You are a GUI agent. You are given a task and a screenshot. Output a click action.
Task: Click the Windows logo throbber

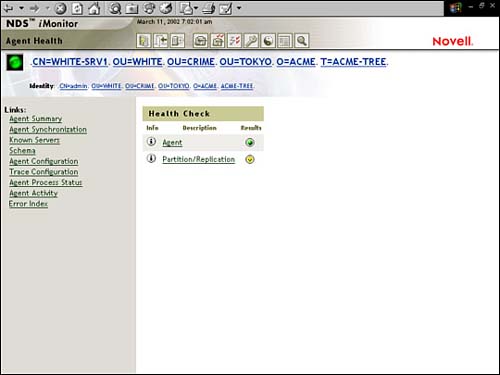point(455,8)
